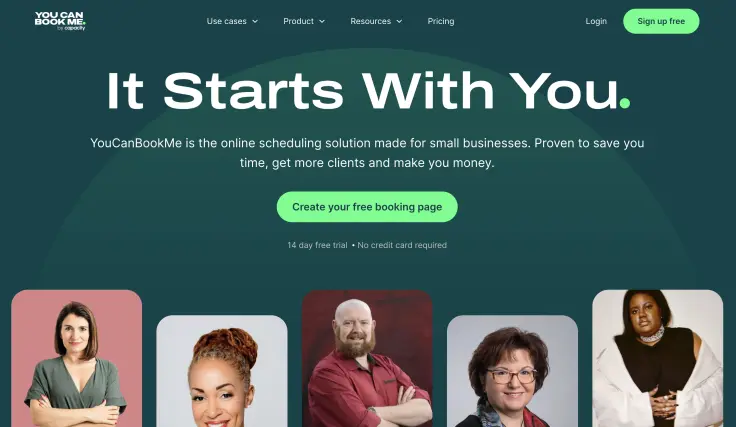The height and width of the screenshot is (427, 736).
Task: Click the No credit card required text
Action: pos(402,245)
